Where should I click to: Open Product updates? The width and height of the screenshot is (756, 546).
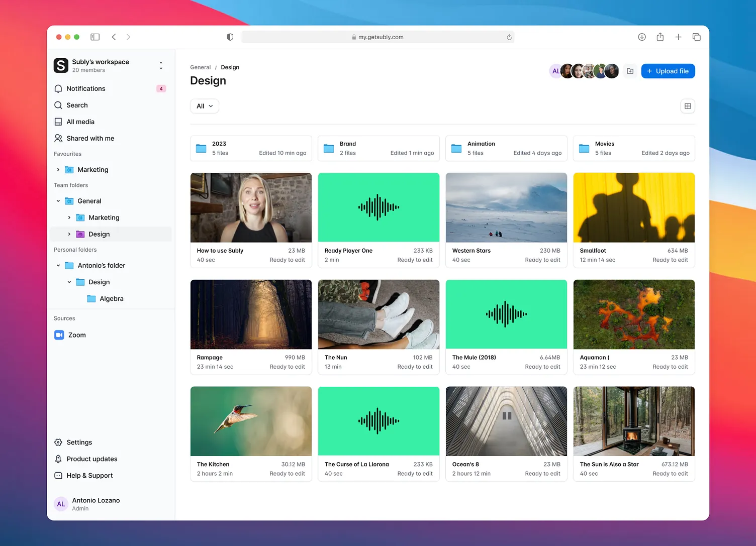92,459
